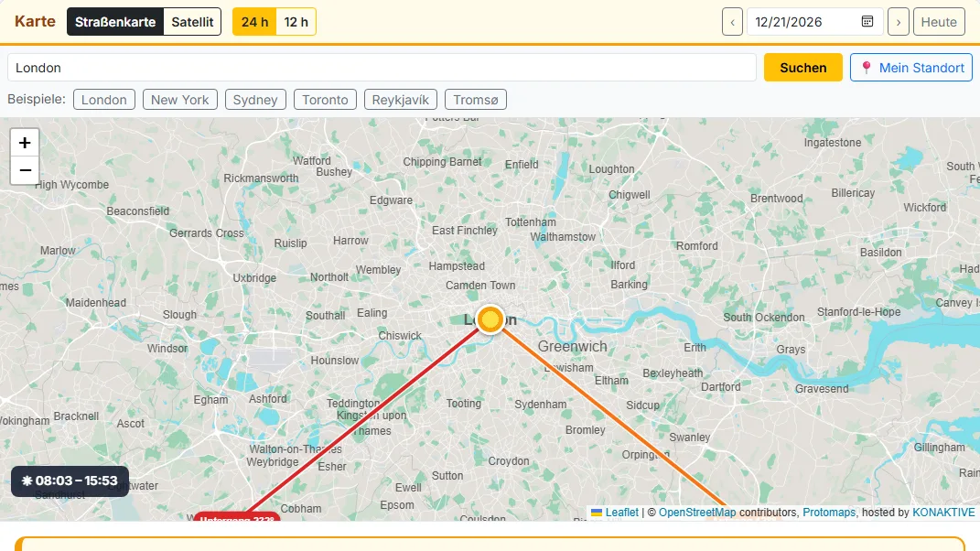The image size is (980, 551).
Task: Click the Croydon label on map
Action: (x=508, y=461)
